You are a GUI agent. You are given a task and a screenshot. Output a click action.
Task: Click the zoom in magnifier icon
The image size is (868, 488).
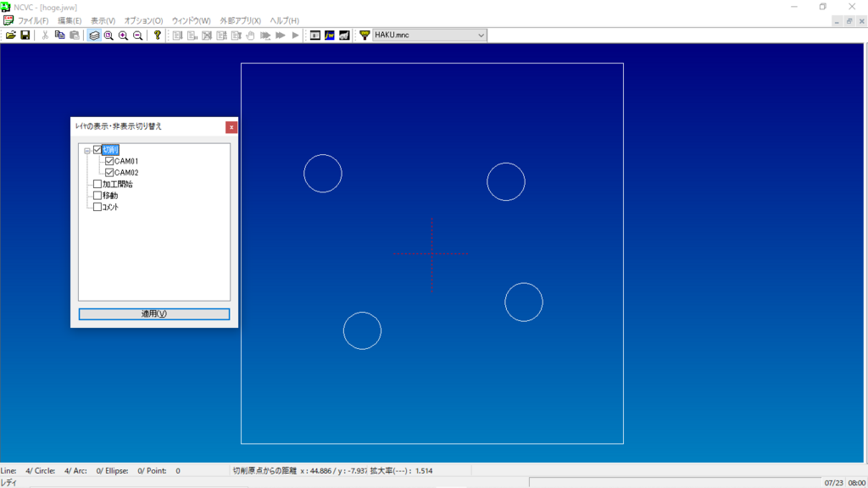click(123, 35)
